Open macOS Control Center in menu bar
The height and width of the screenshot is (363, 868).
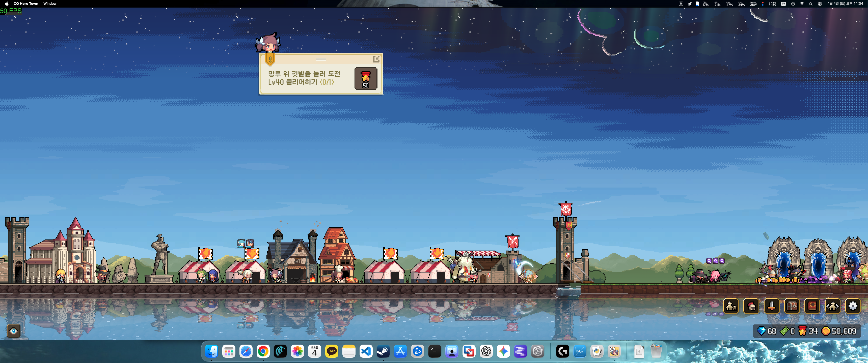pos(820,4)
